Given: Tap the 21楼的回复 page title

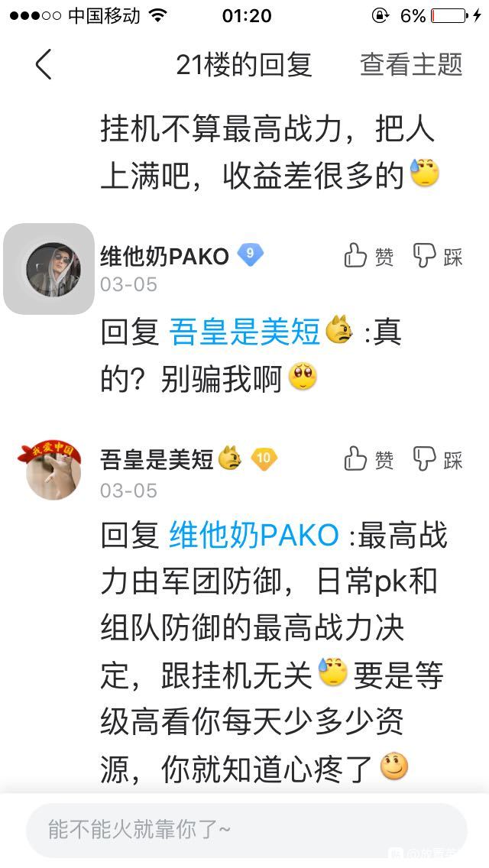Looking at the screenshot, I should [244, 65].
